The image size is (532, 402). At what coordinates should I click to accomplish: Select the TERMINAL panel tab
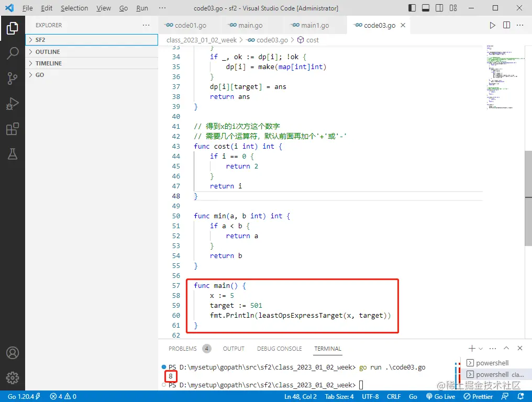click(328, 349)
